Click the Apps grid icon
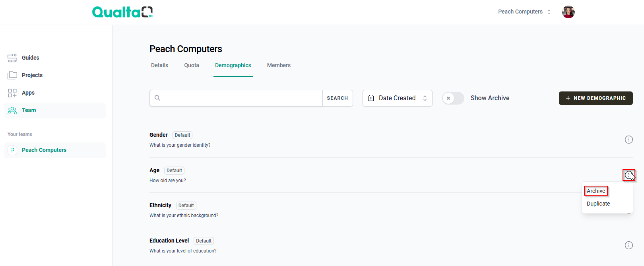Screen dimensions: 644x266 click(x=12, y=93)
